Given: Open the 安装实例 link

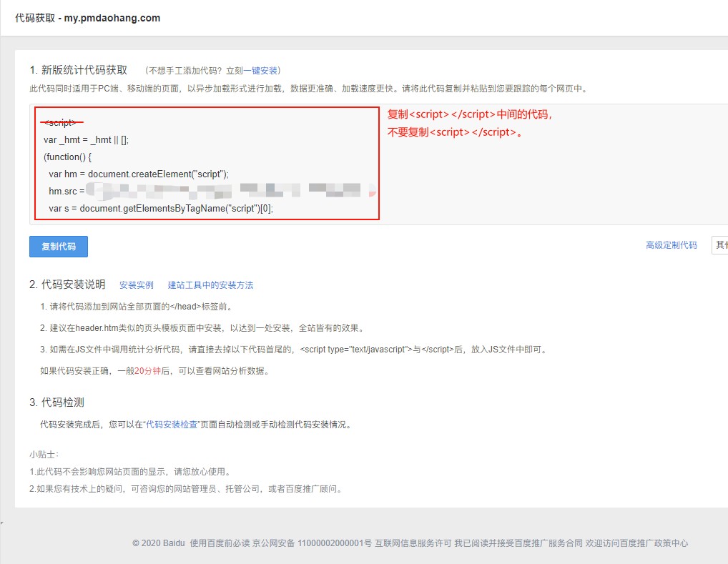Looking at the screenshot, I should click(137, 285).
